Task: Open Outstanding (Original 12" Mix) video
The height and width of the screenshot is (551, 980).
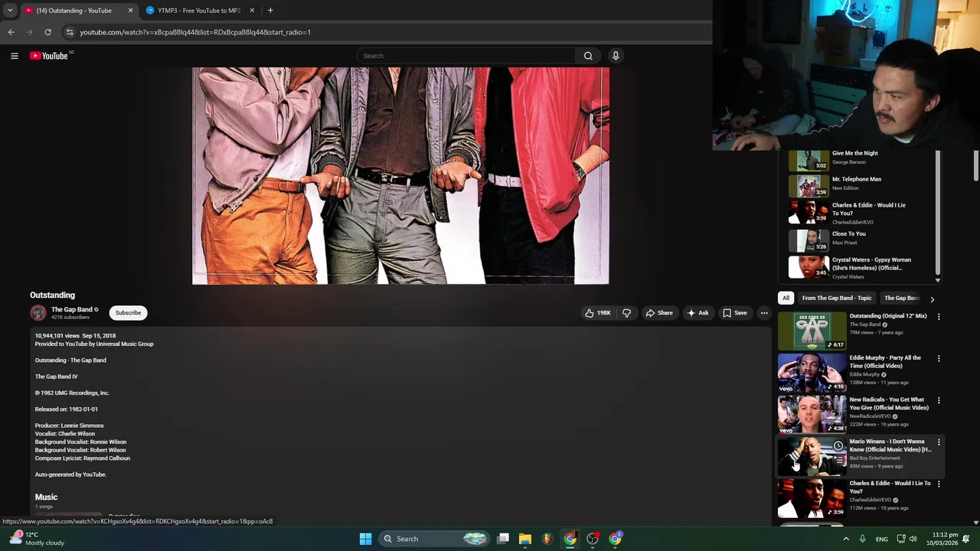Action: tap(887, 316)
